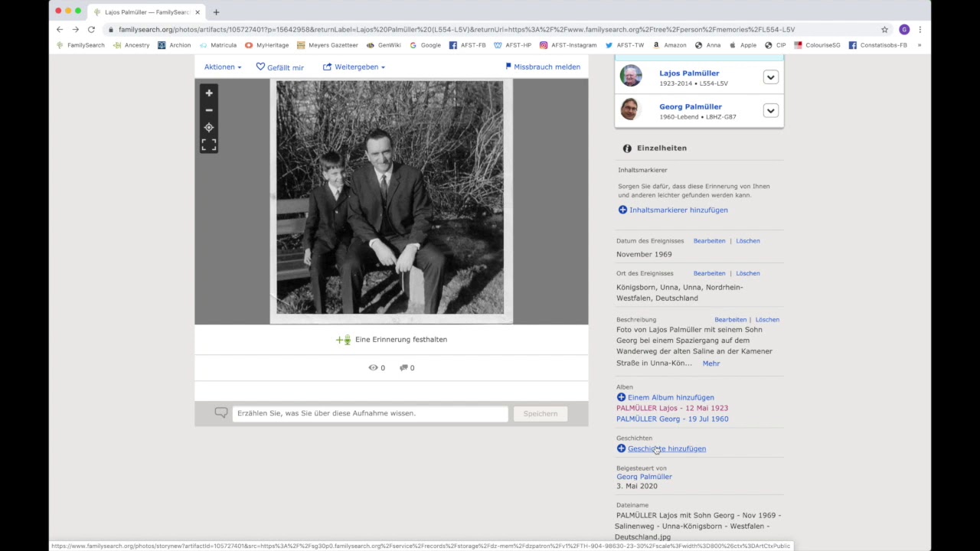This screenshot has width=980, height=551.
Task: Open a new browser tab
Action: (x=216, y=12)
